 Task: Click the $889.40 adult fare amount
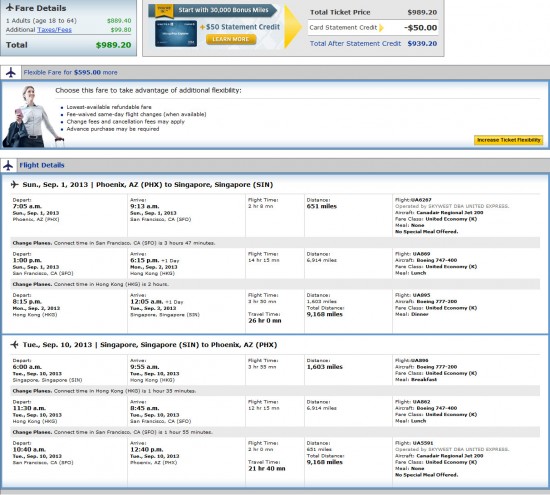tap(119, 21)
